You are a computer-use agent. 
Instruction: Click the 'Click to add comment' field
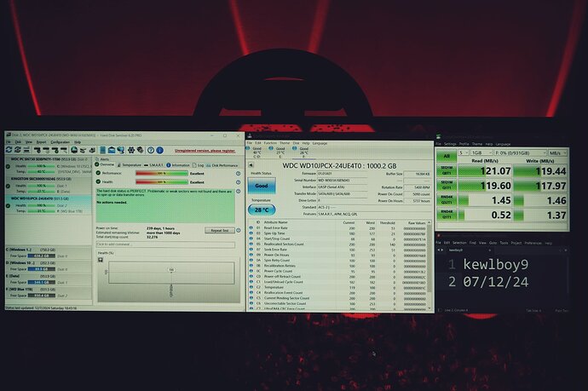(128, 244)
